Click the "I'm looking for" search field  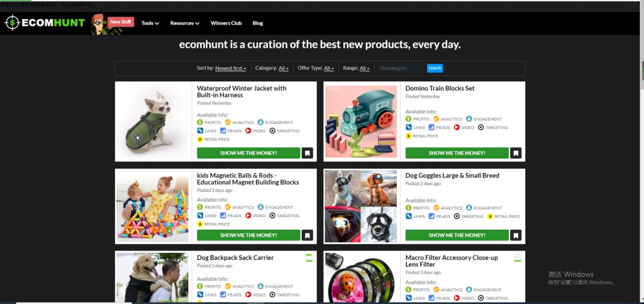click(401, 68)
